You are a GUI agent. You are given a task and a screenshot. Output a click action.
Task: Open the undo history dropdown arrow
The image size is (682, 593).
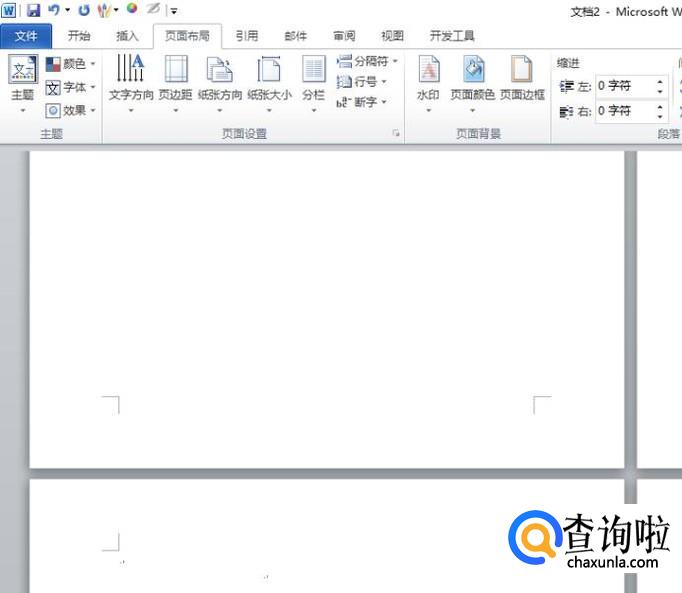(67, 10)
